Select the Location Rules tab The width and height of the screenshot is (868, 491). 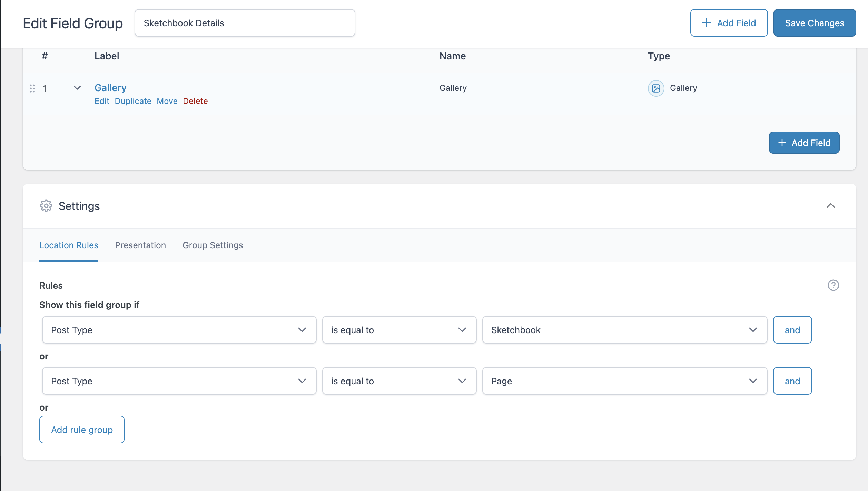[69, 245]
